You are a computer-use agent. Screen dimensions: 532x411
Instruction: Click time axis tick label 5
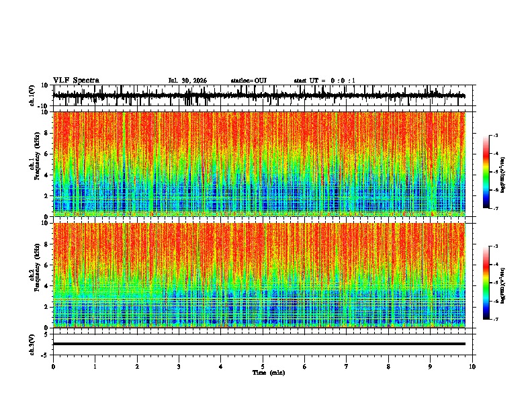pos(263,366)
